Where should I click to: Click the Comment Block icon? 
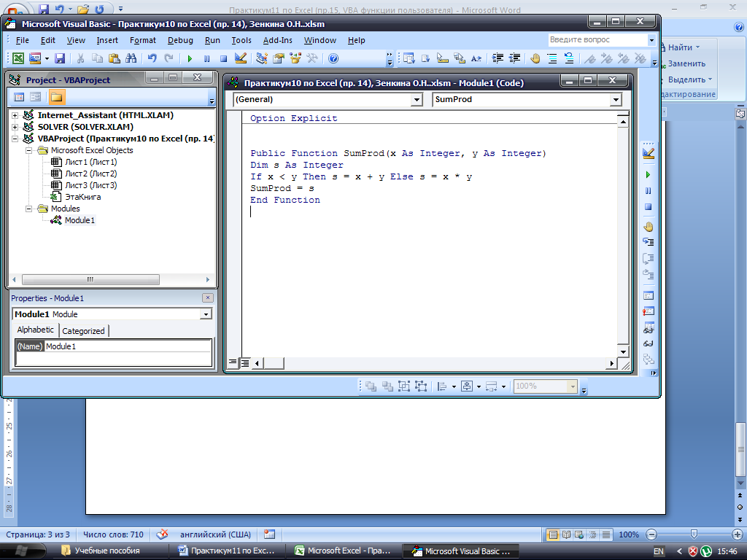[552, 58]
